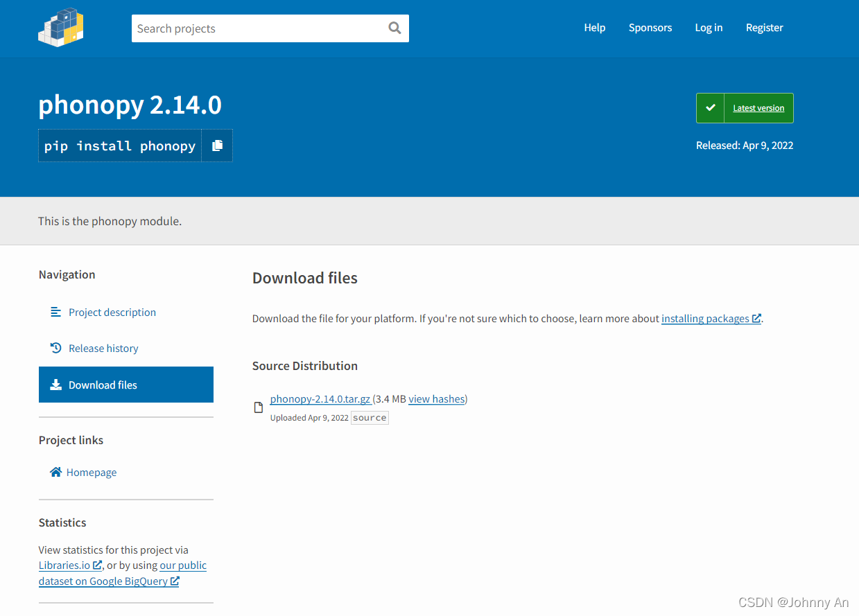Viewport: 859px width, 616px height.
Task: Click the Project links heading
Action: point(71,441)
